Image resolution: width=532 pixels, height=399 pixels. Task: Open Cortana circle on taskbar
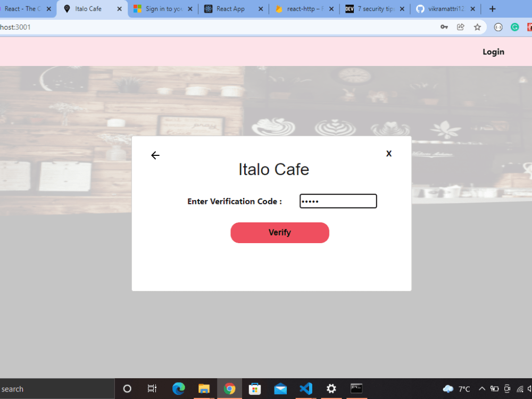pos(127,388)
